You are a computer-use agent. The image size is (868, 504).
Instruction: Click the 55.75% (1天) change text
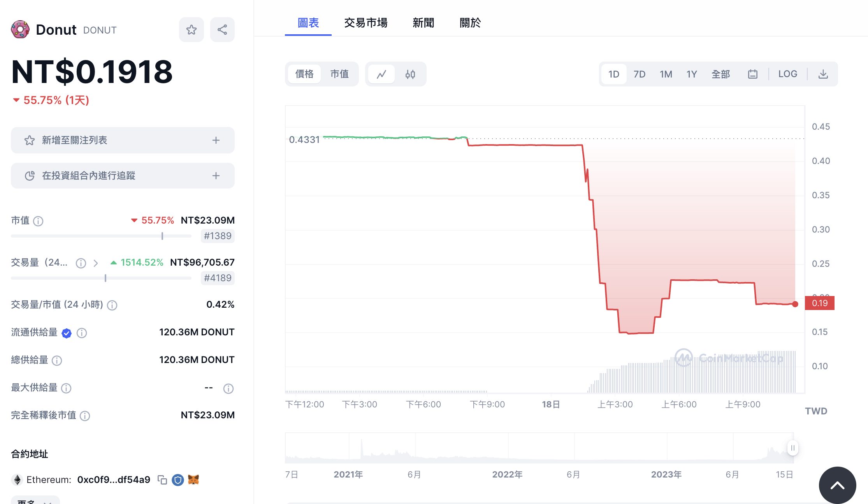(x=56, y=100)
